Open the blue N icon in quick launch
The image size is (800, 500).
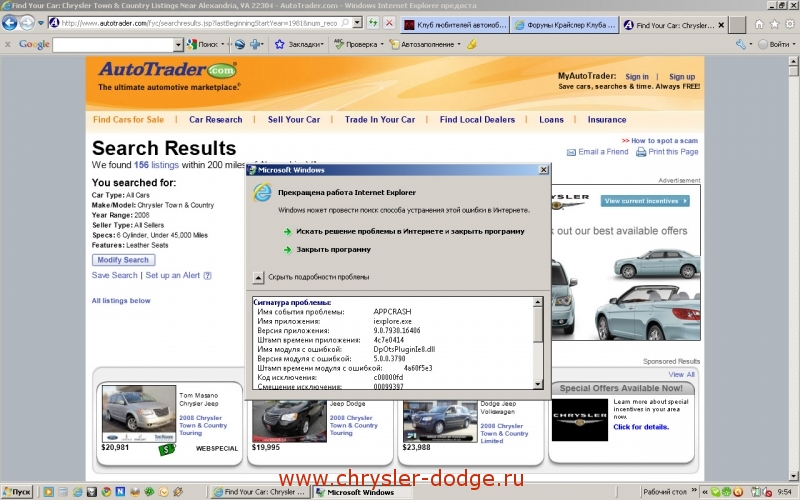120,492
